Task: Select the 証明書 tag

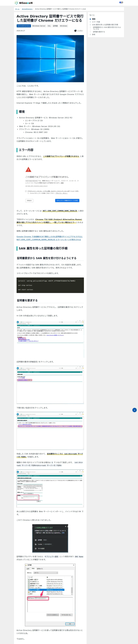Action: pyautogui.click(x=55, y=26)
